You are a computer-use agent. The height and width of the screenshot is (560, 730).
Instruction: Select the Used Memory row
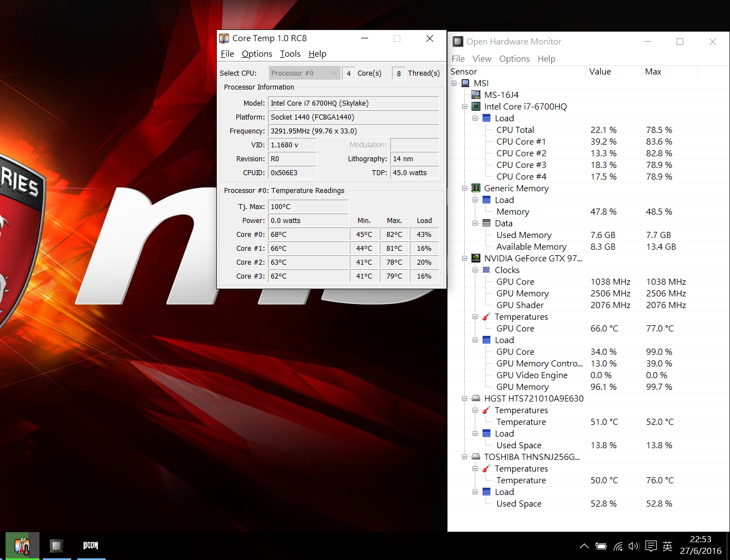[589, 235]
